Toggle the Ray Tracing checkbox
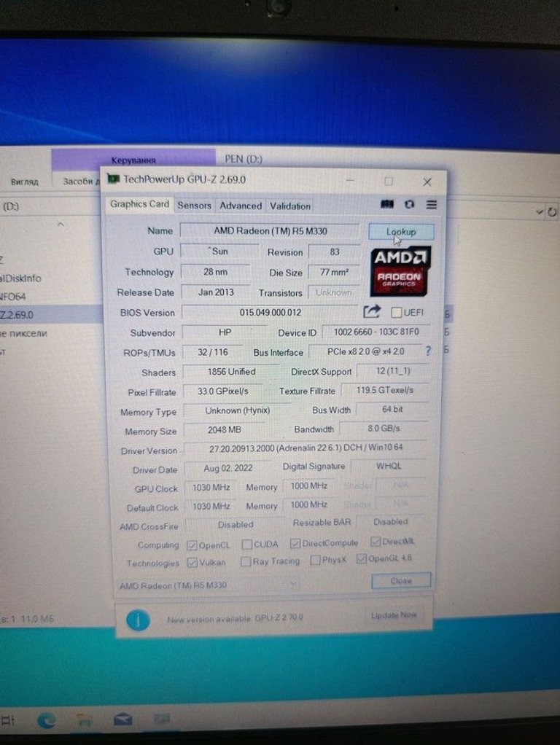The image size is (560, 745). point(246,561)
